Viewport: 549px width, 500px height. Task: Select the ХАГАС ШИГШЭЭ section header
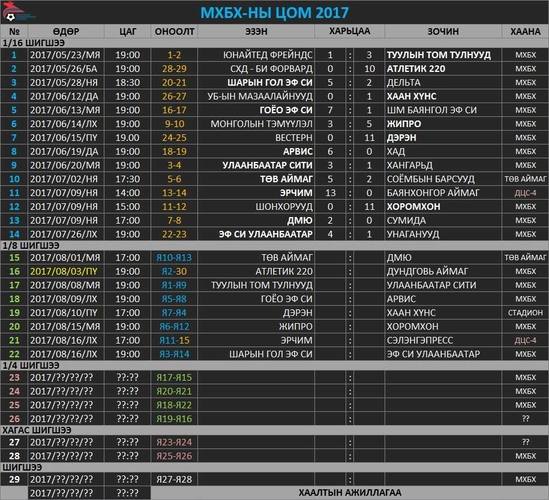point(274,430)
